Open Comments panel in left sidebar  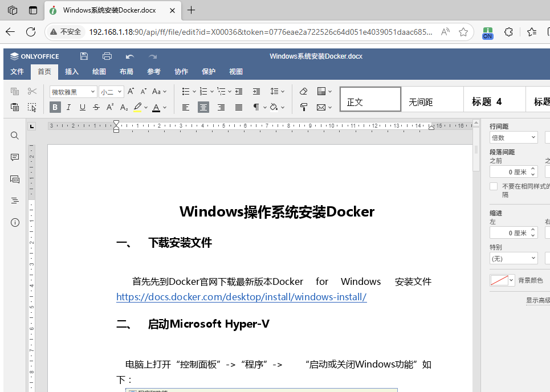(x=15, y=157)
